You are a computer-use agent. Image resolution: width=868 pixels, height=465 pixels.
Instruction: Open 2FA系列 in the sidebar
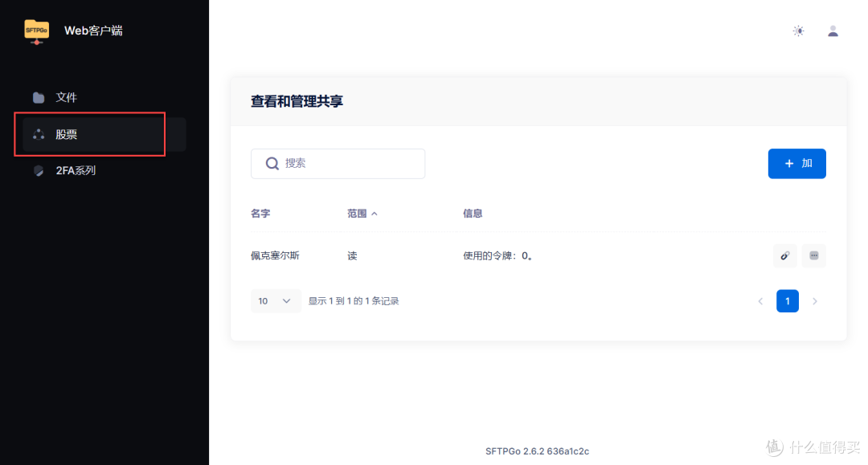point(104,171)
